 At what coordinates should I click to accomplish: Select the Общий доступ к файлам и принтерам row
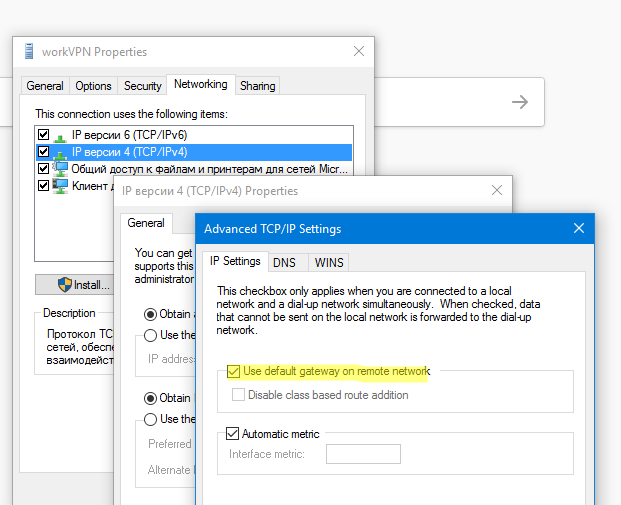[194, 169]
